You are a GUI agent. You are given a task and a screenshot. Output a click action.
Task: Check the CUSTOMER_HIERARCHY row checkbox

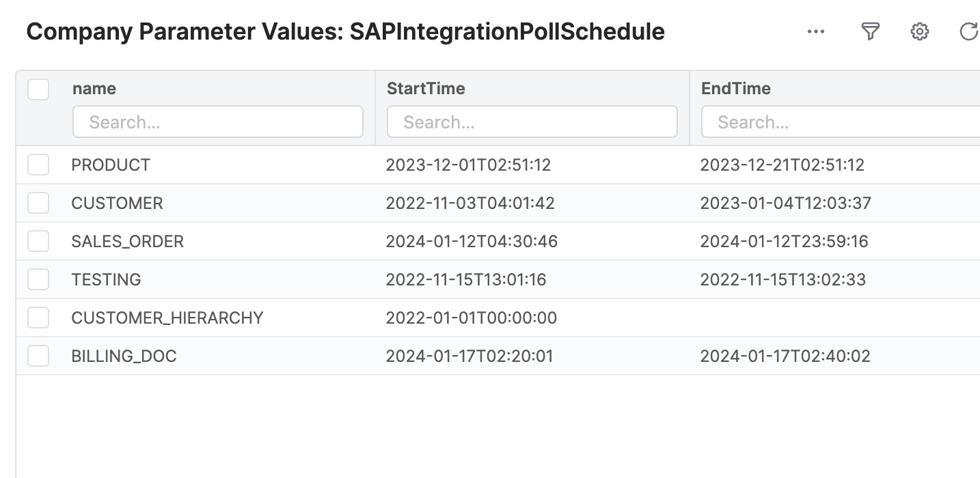[x=38, y=318]
